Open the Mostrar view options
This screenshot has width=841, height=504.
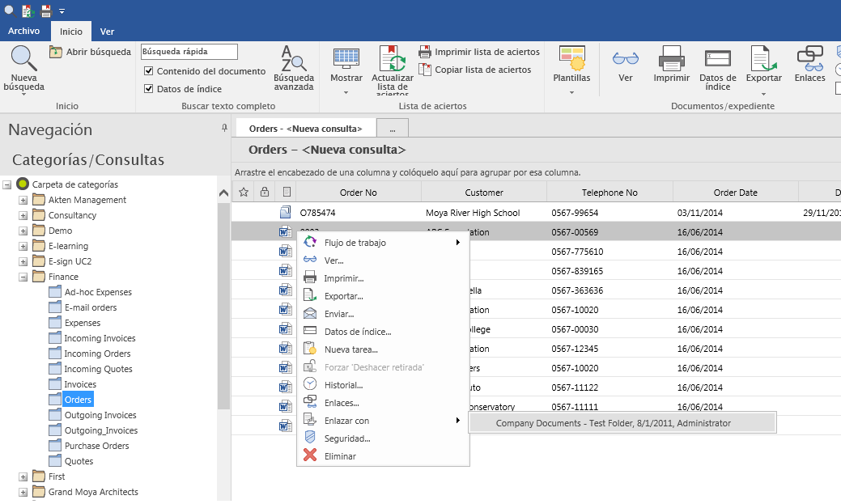[x=346, y=70]
